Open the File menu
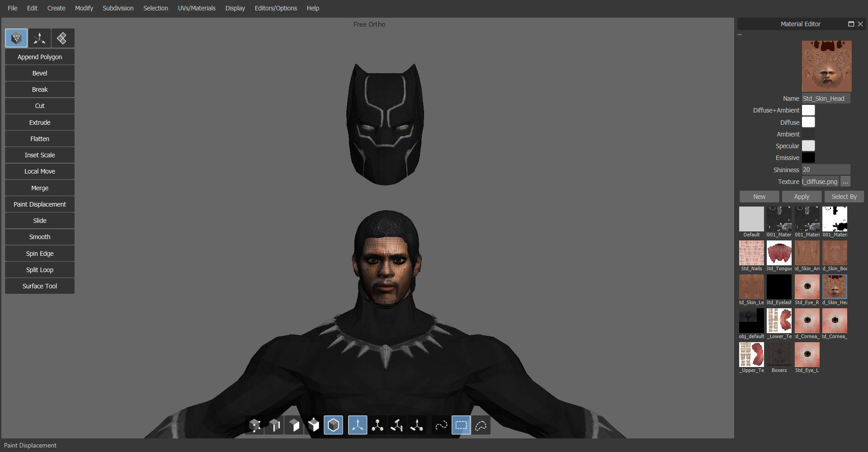 point(13,8)
